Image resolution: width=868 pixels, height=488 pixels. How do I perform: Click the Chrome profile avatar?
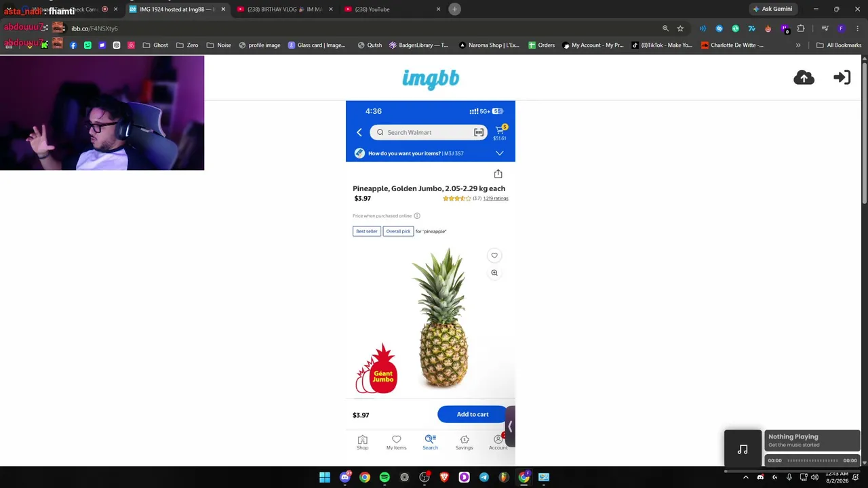[841, 28]
